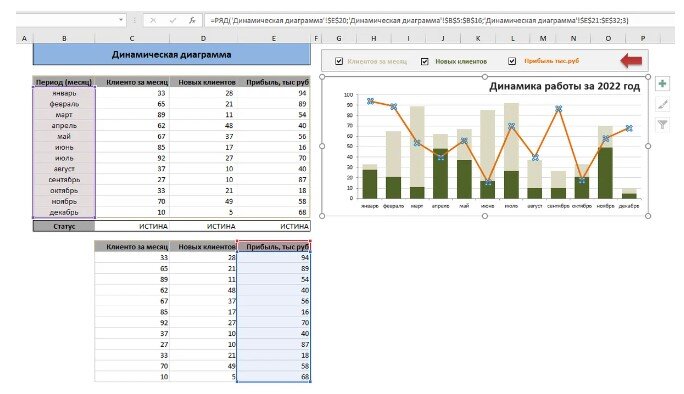Toggle the Новых клиентов checkbox

click(x=424, y=61)
